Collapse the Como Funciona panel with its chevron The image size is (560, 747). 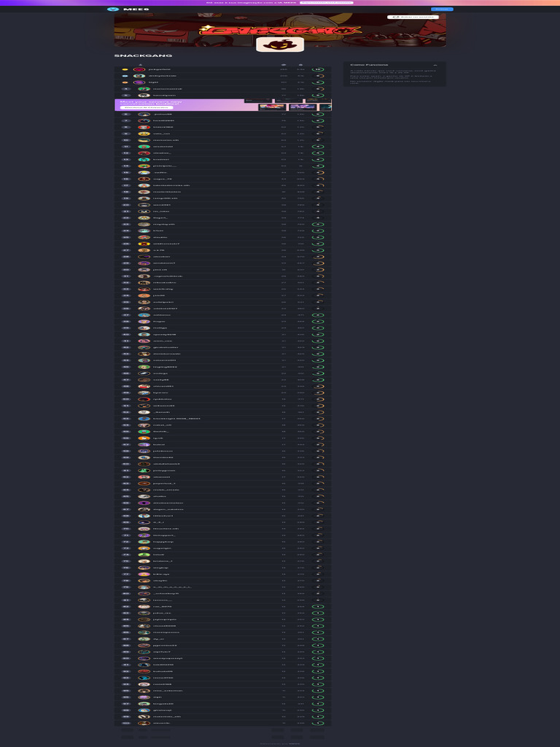point(435,65)
